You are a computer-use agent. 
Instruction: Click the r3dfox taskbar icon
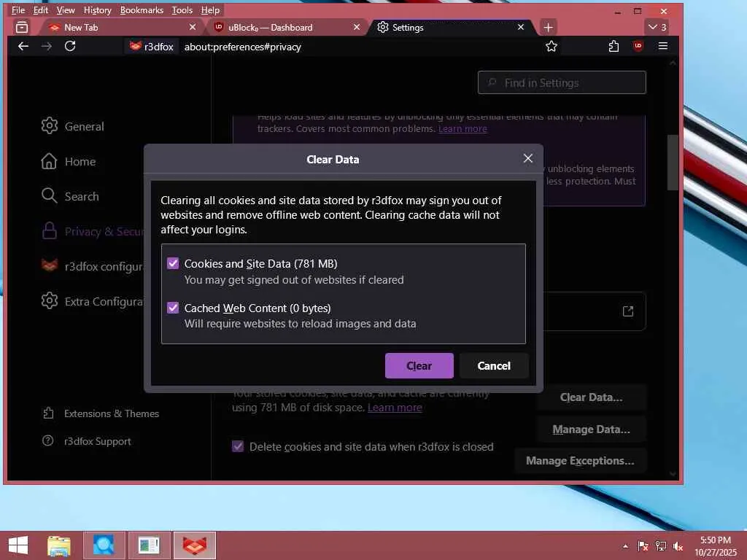[x=194, y=545]
